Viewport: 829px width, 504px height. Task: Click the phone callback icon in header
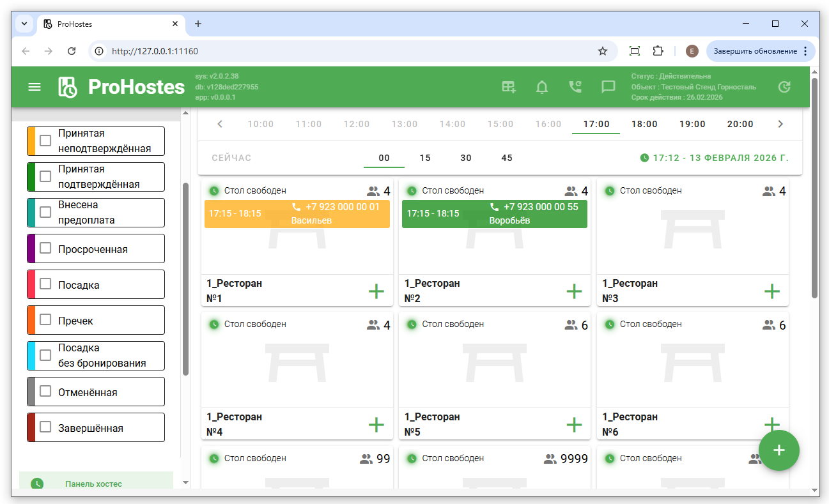(575, 87)
